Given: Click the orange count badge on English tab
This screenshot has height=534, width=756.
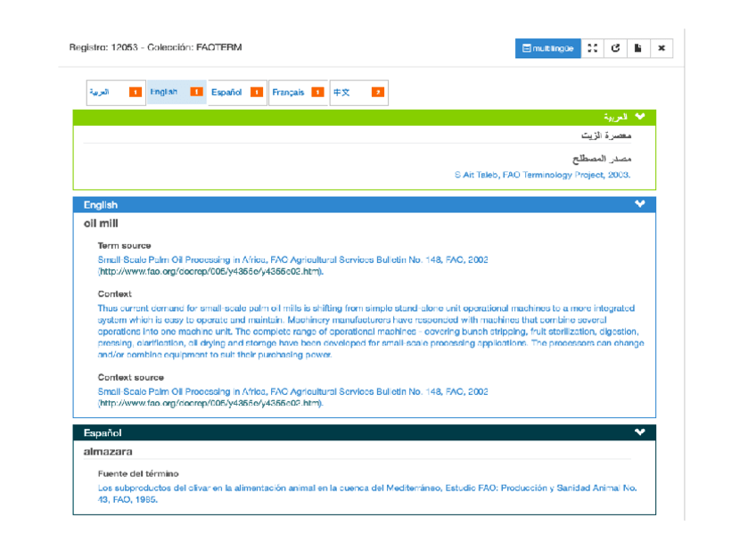Looking at the screenshot, I should [x=196, y=92].
